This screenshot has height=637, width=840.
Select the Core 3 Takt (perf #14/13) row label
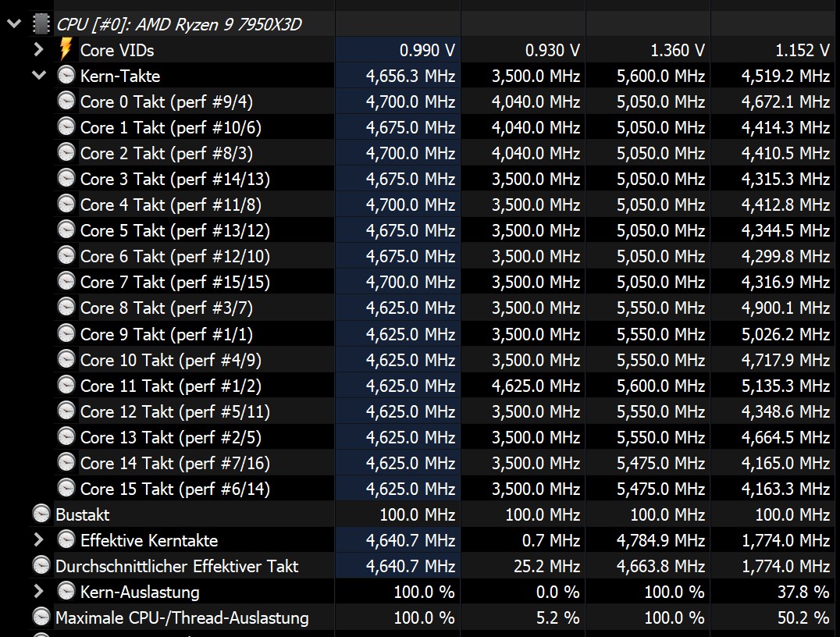click(175, 179)
